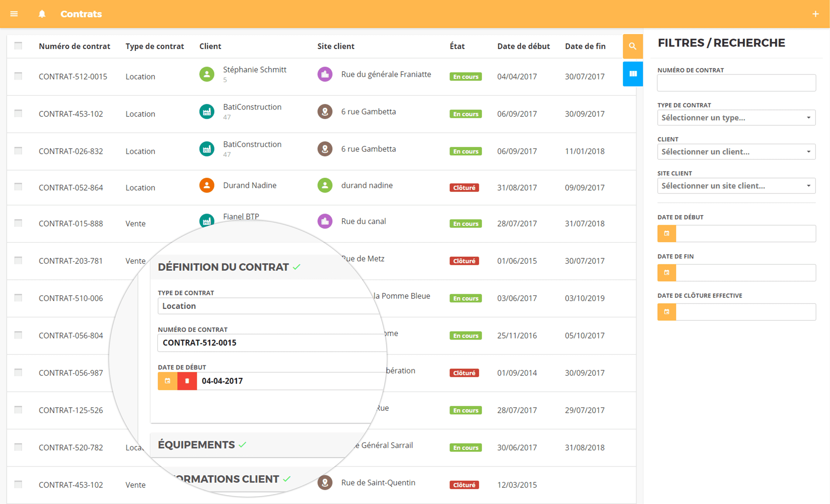Click Durand Nadine orange client avatar
The image size is (830, 504).
[207, 185]
